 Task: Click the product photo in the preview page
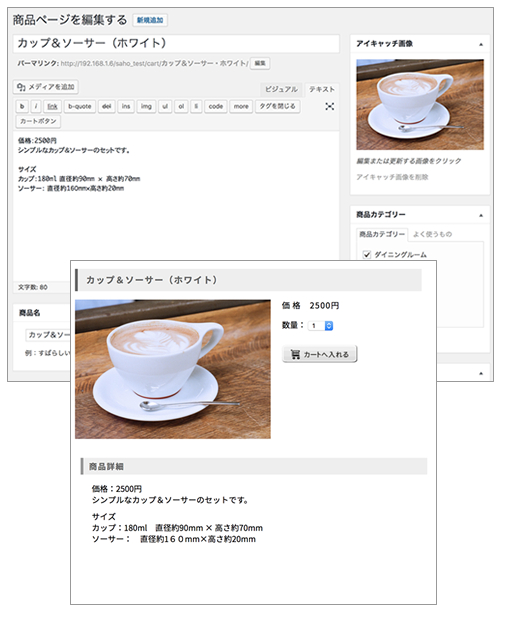pyautogui.click(x=173, y=369)
